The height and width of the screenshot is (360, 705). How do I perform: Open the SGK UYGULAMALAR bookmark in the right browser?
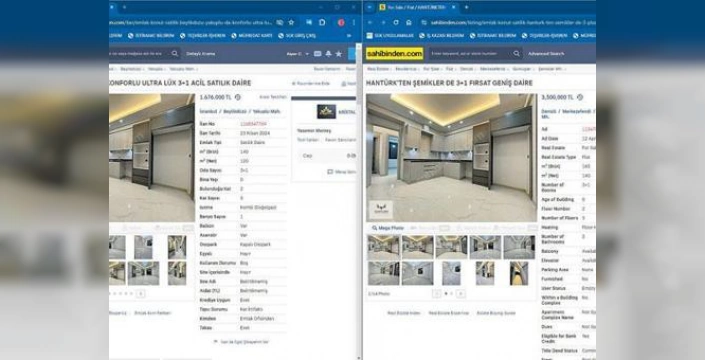(389, 36)
